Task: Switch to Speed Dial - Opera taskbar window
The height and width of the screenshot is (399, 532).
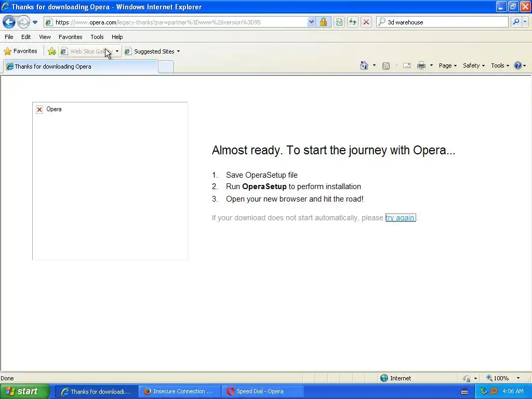Action: tap(262, 392)
